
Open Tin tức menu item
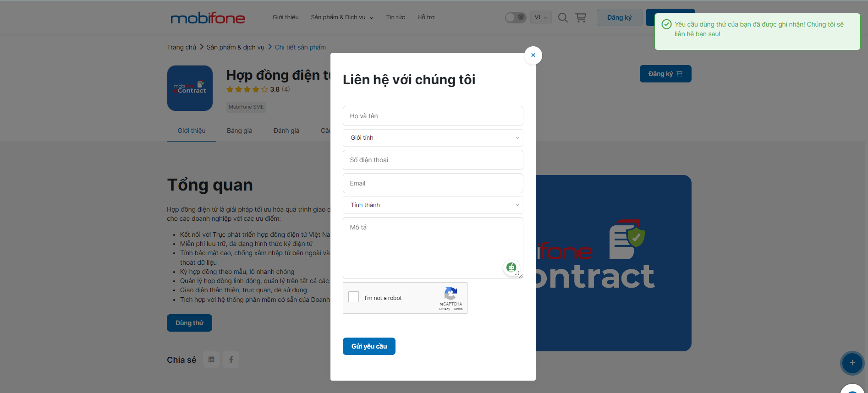[396, 17]
